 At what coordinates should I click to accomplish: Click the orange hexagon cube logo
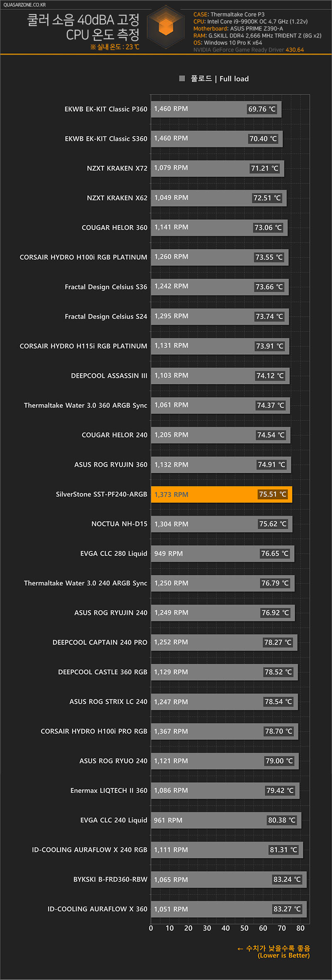(166, 27)
